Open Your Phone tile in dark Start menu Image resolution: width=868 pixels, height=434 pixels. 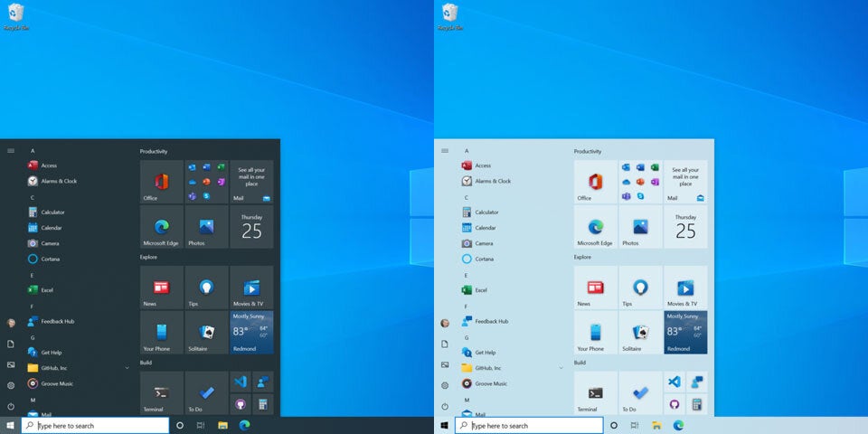[x=162, y=332]
